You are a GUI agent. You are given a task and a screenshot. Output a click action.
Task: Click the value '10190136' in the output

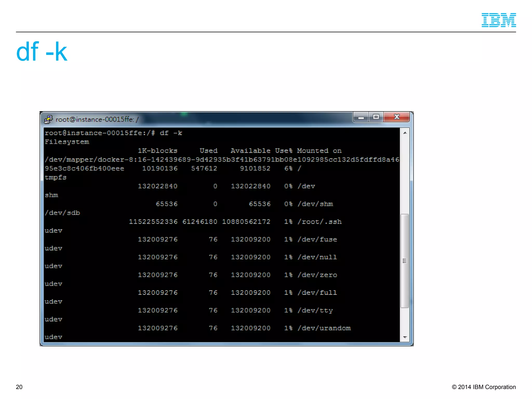pyautogui.click(x=160, y=168)
